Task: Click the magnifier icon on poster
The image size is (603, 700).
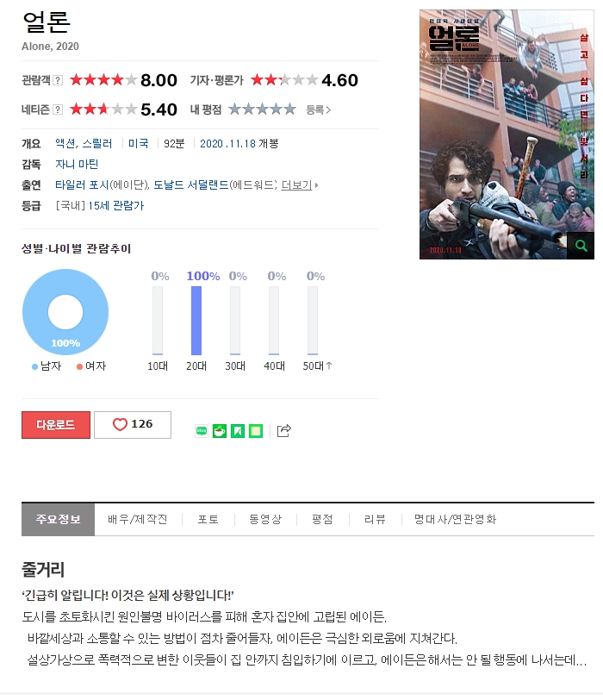Action: (x=581, y=246)
